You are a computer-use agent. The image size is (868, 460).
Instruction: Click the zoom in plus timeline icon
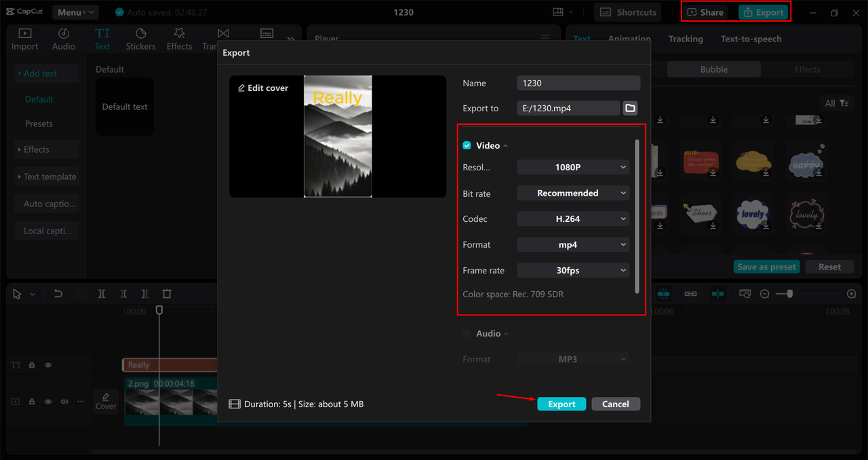(852, 294)
